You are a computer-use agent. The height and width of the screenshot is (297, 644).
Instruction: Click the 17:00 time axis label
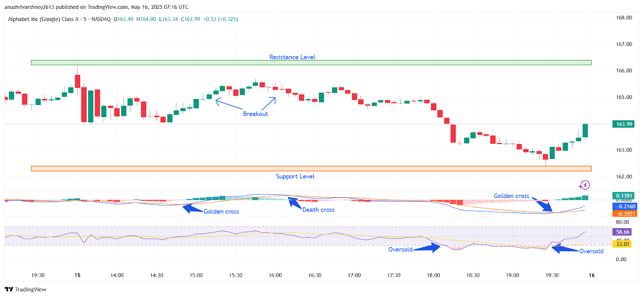(x=354, y=275)
